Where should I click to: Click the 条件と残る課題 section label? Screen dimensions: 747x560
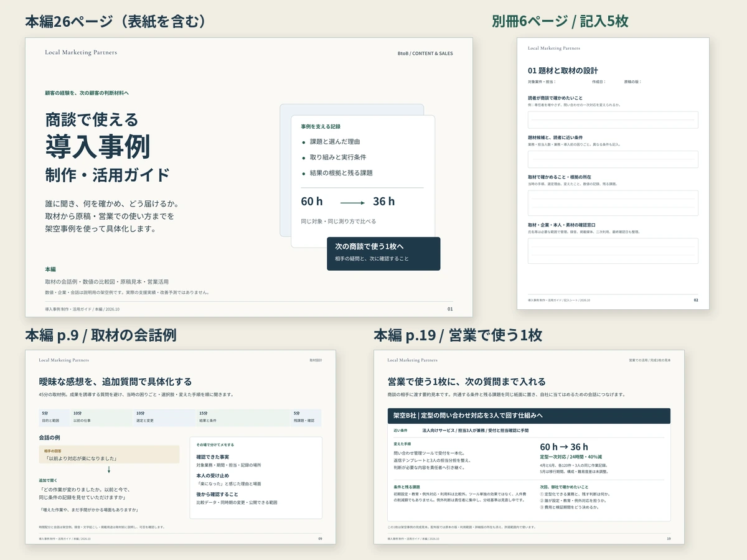(406, 487)
